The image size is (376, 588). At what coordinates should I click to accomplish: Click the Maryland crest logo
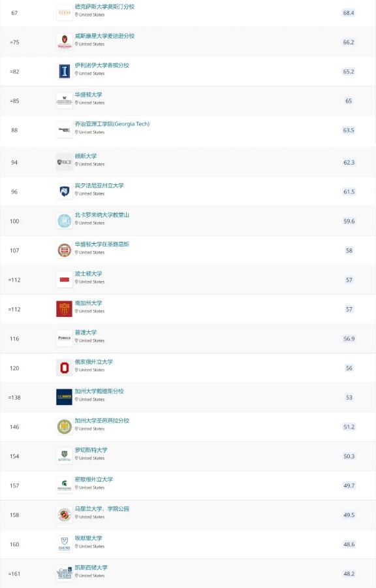click(x=64, y=514)
